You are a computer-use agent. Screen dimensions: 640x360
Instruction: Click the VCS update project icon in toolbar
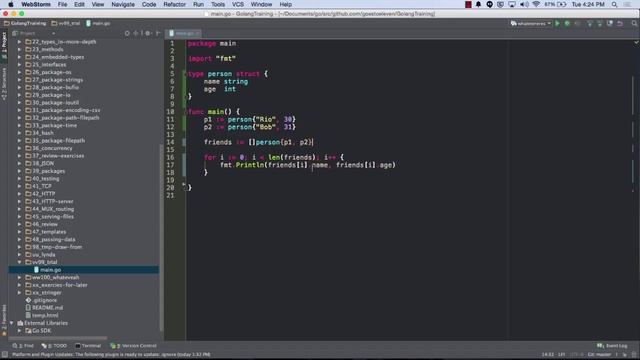[x=589, y=24]
